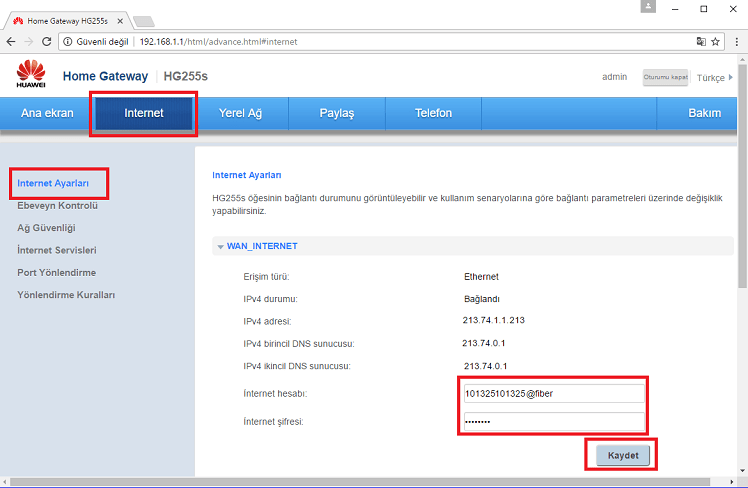This screenshot has height=488, width=748.
Task: Click the browser reload page icon
Action: pyautogui.click(x=46, y=42)
